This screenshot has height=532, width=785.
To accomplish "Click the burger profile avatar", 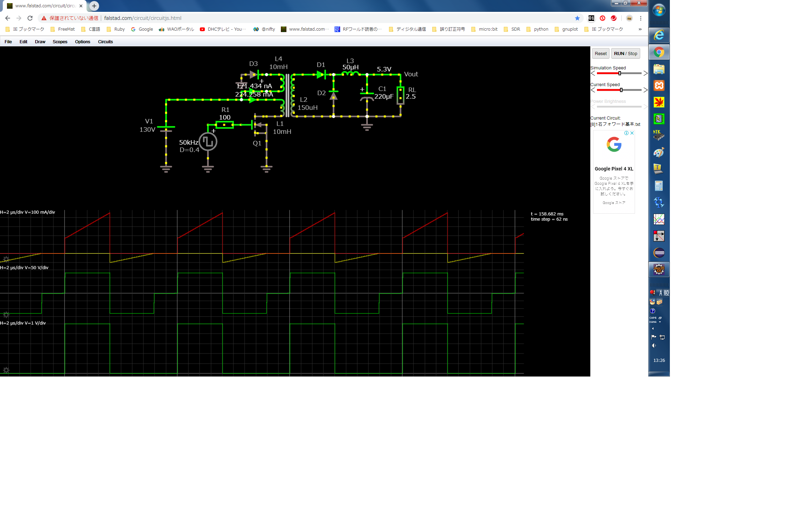I will click(629, 18).
